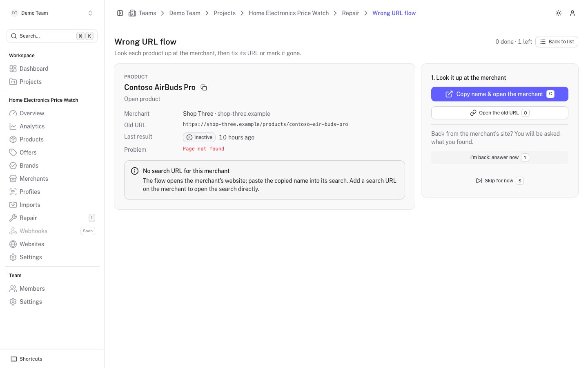
Task: Open Home Electronics Price Watch breadcrumb
Action: [289, 13]
